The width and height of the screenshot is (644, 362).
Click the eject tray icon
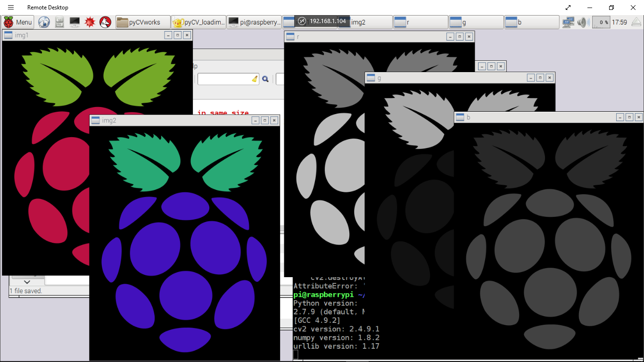pyautogui.click(x=636, y=22)
